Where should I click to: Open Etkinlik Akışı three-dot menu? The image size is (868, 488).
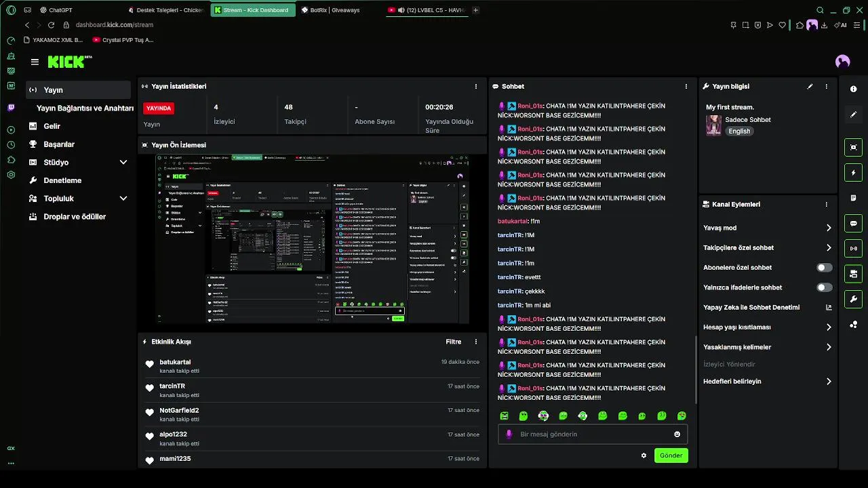coord(476,342)
